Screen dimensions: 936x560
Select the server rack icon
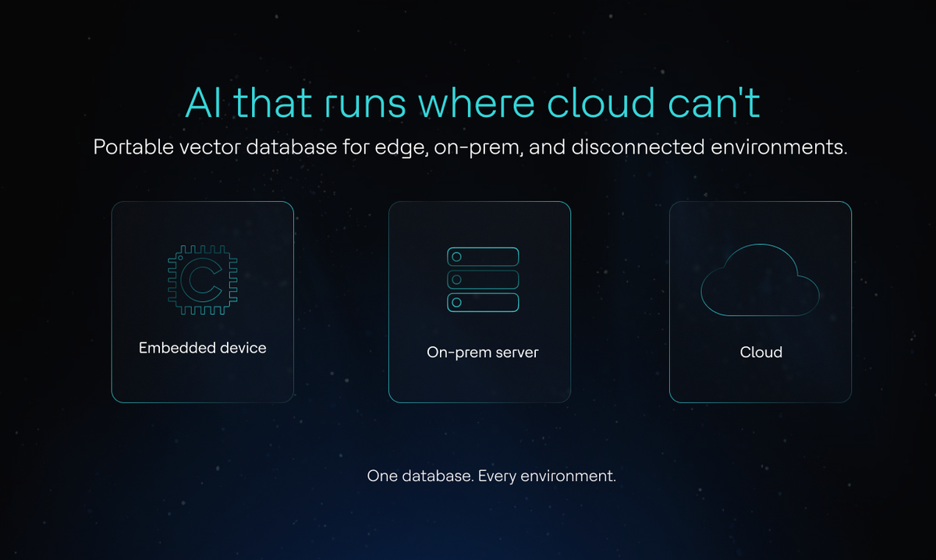point(482,279)
